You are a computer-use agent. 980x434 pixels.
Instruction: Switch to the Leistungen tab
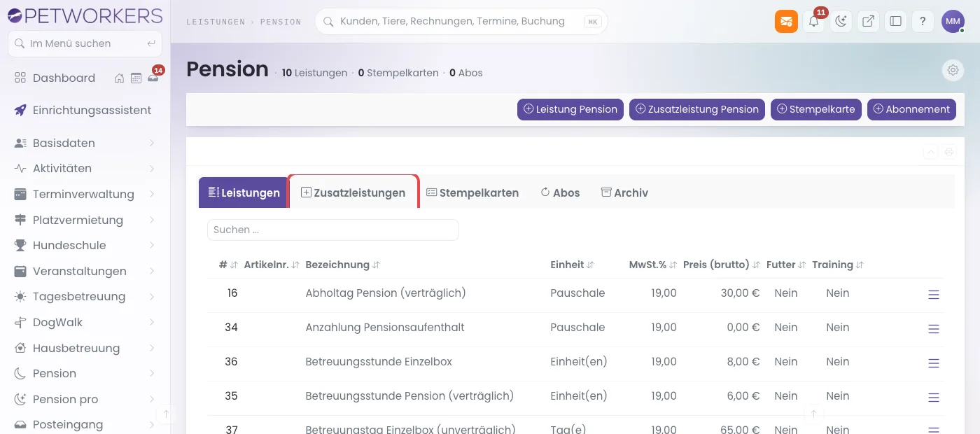[x=244, y=192]
